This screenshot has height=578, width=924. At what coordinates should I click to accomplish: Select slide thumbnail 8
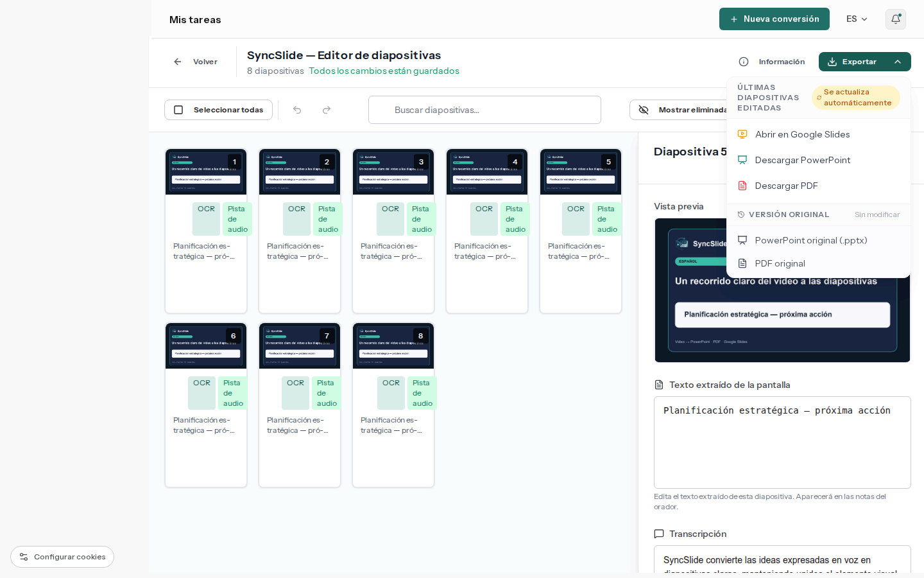click(393, 346)
